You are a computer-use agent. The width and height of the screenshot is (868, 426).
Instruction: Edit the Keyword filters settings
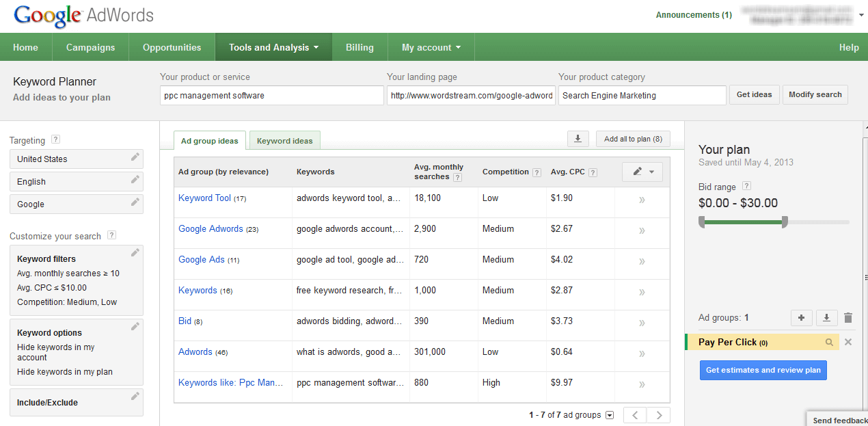135,252
